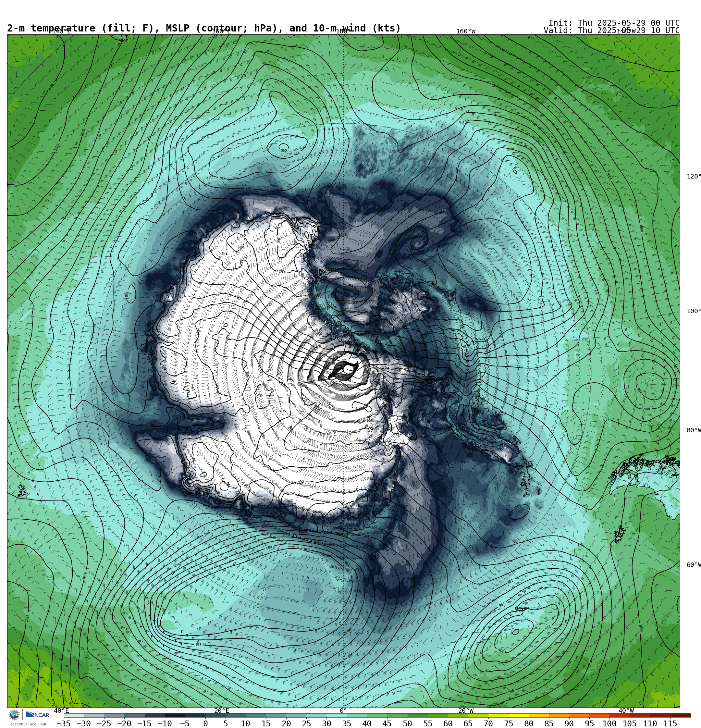The height and width of the screenshot is (728, 701).
Task: Click the 20°W longitude label at bottom
Action: (x=466, y=711)
